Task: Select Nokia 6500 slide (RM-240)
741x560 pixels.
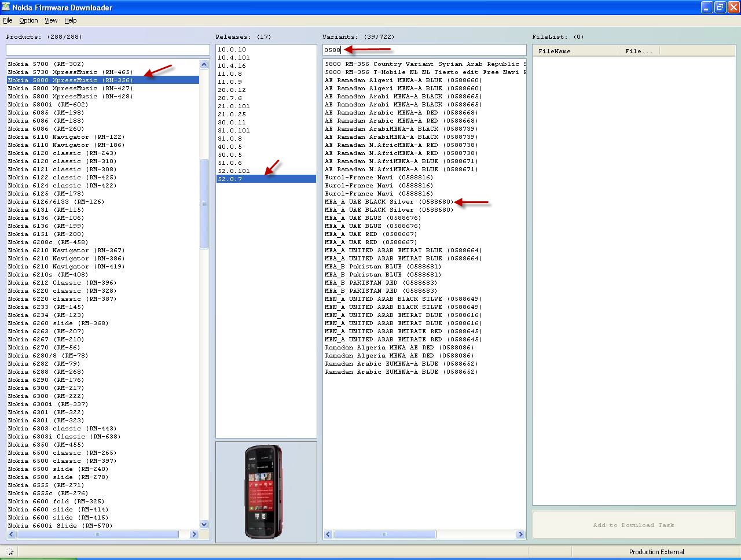Action: click(x=103, y=469)
